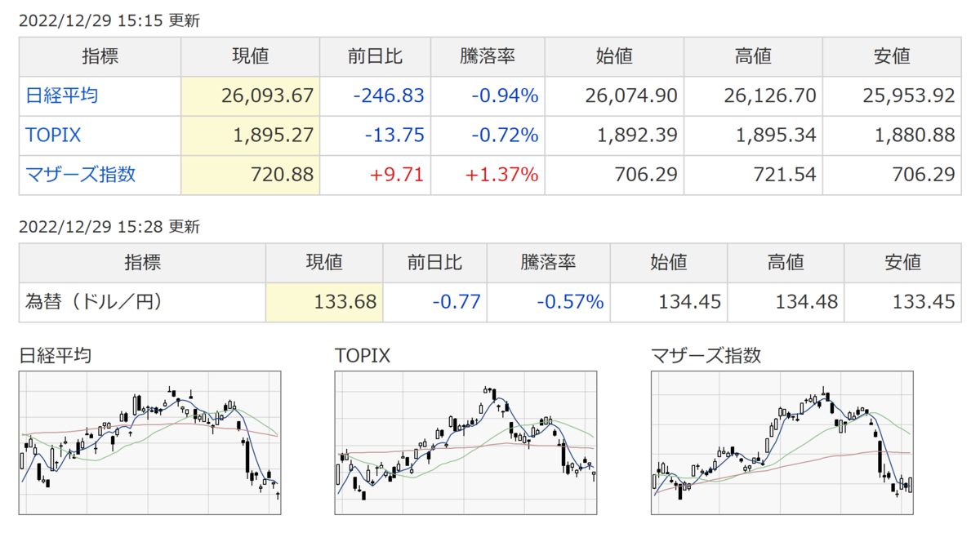Open the 日経平均 index link

[62, 95]
